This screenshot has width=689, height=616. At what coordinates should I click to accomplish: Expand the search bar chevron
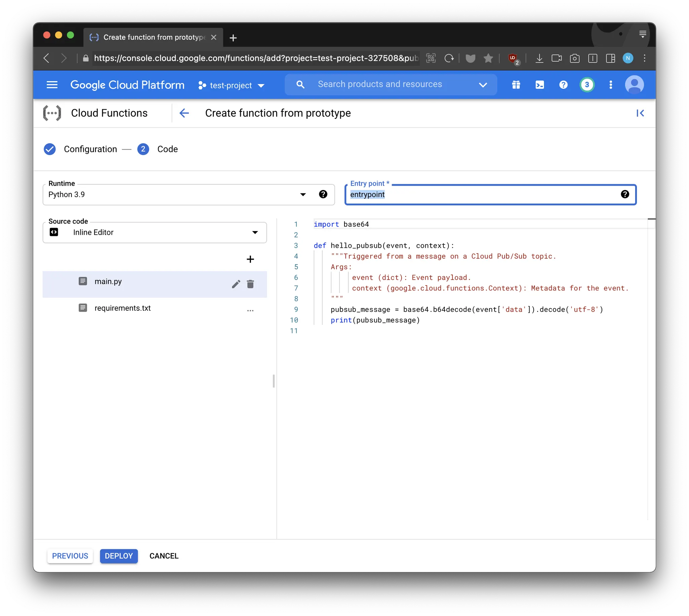[483, 85]
